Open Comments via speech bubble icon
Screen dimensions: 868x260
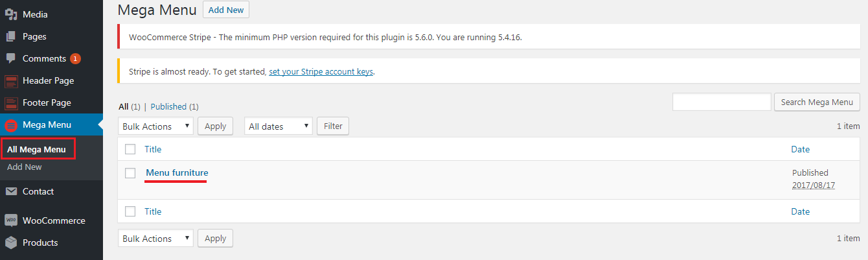click(x=11, y=58)
